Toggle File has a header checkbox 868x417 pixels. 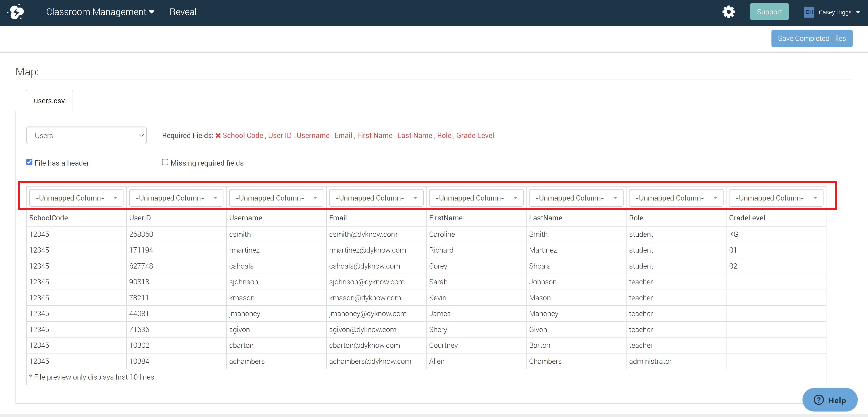29,162
